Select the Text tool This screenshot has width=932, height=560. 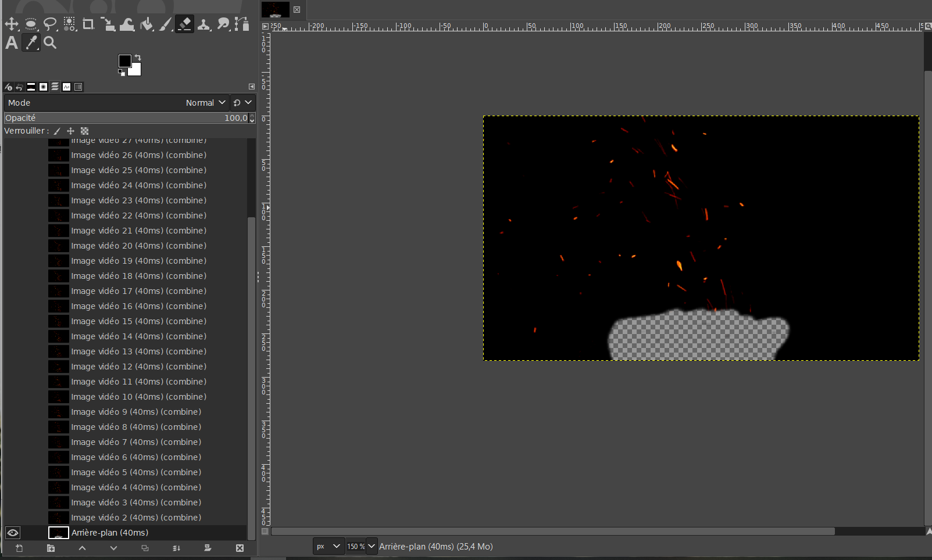[x=12, y=43]
